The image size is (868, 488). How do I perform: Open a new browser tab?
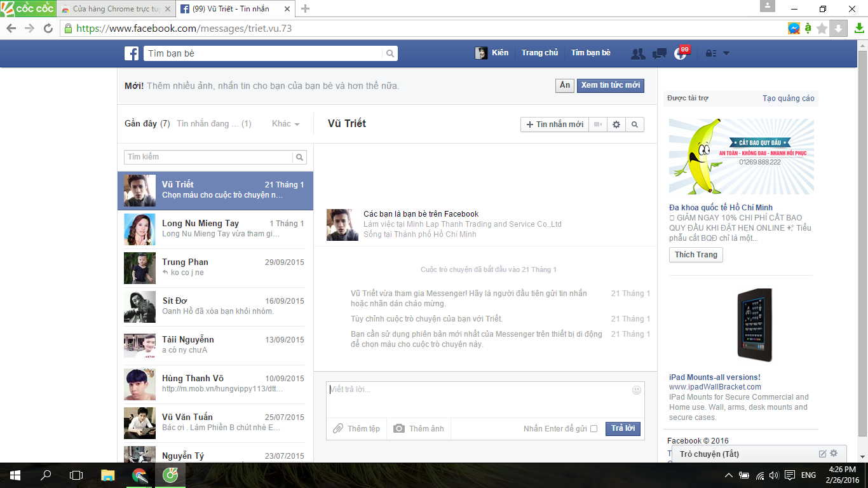pyautogui.click(x=306, y=9)
